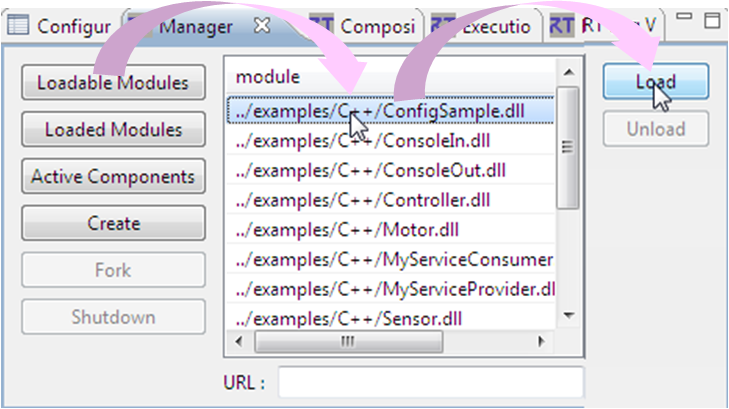729x409 pixels.
Task: Open Active Components view
Action: pos(113,177)
